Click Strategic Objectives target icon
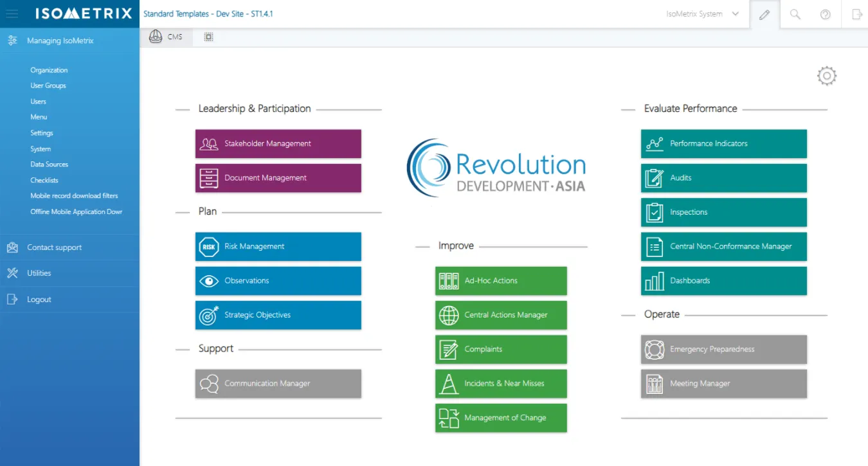868x466 pixels. 209,315
